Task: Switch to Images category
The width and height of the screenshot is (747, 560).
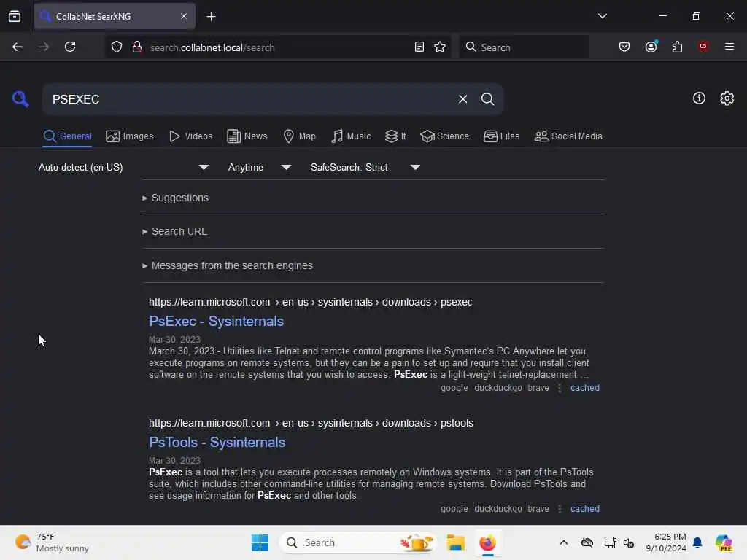Action: [x=130, y=136]
